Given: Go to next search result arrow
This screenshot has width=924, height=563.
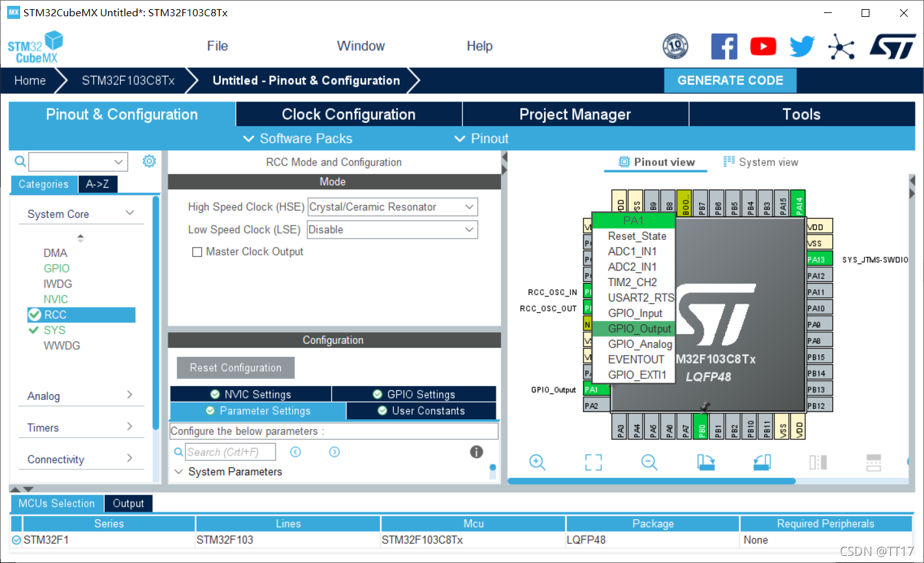Looking at the screenshot, I should pos(335,452).
